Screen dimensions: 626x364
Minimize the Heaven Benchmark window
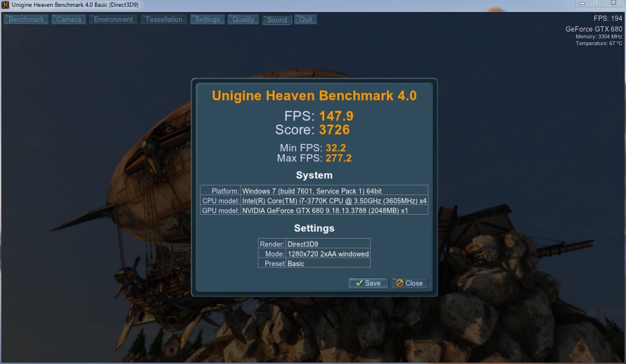581,3
